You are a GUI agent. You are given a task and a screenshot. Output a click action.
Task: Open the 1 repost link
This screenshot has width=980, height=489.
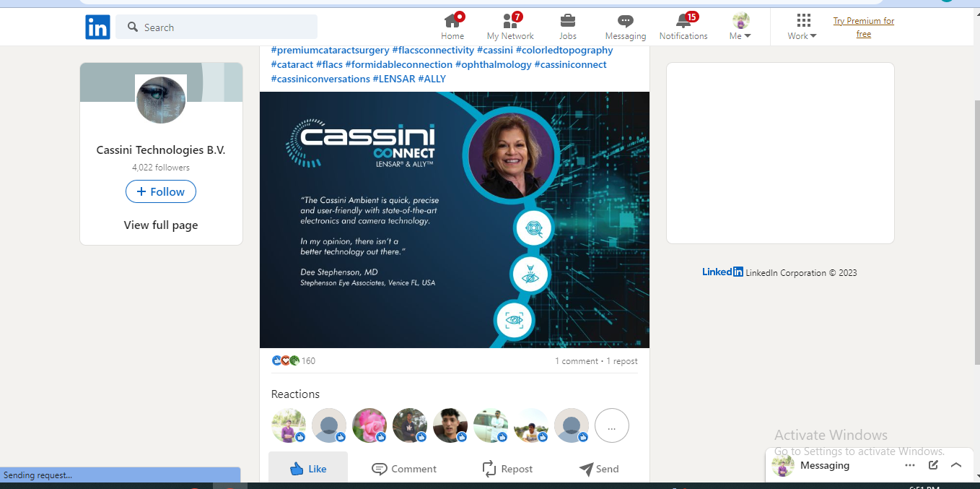coord(622,361)
